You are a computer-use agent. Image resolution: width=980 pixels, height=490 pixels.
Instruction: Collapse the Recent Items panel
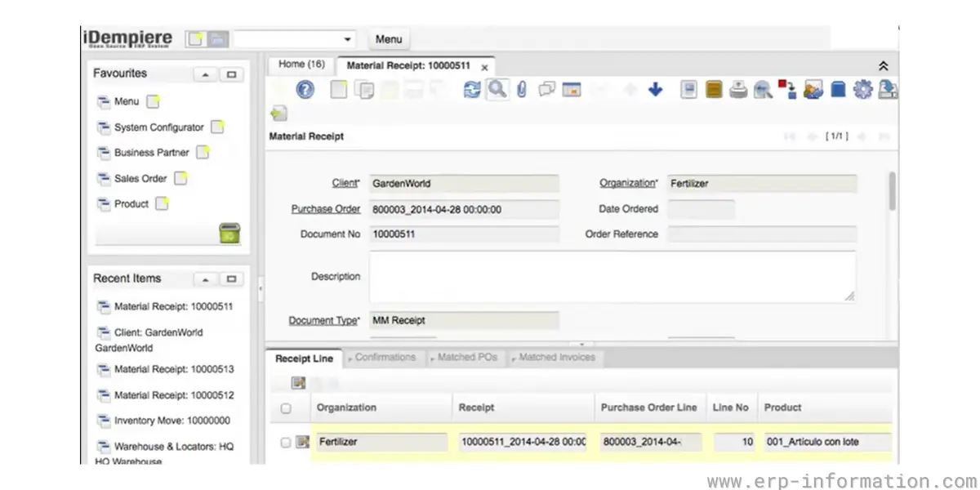click(206, 279)
